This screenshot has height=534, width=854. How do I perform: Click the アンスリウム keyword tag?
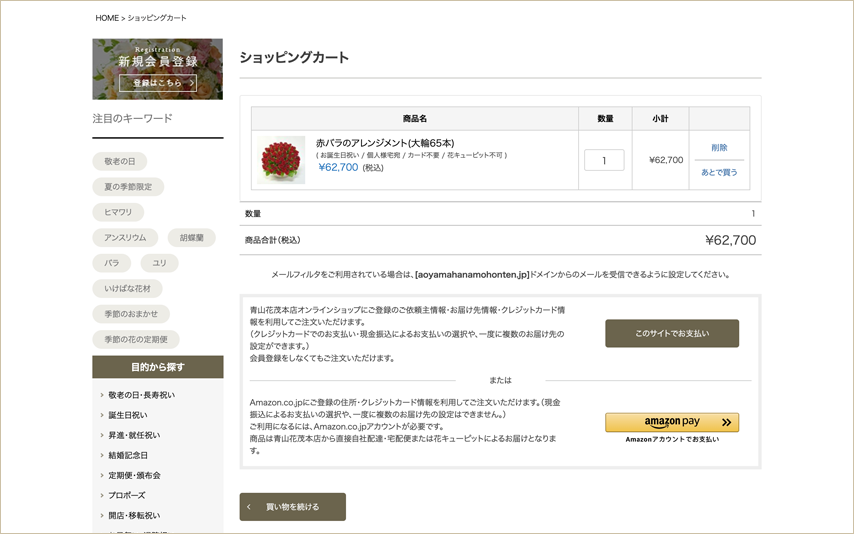tap(125, 238)
